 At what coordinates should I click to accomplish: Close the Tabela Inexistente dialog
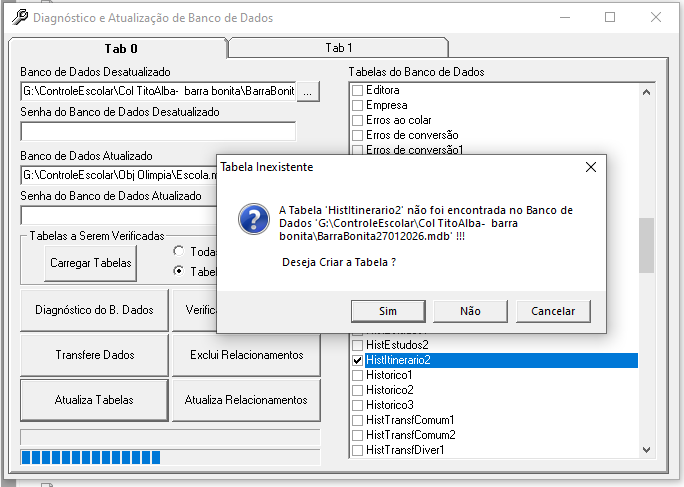[591, 167]
